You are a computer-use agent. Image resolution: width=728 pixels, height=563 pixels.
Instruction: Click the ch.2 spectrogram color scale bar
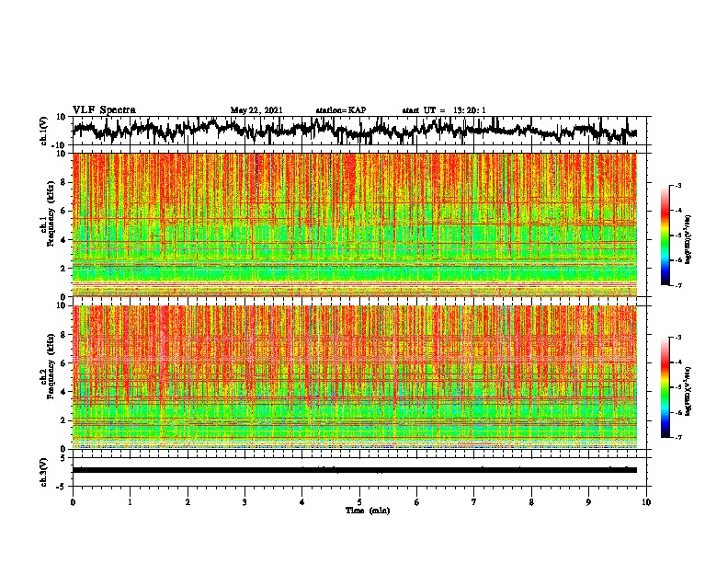[665, 387]
